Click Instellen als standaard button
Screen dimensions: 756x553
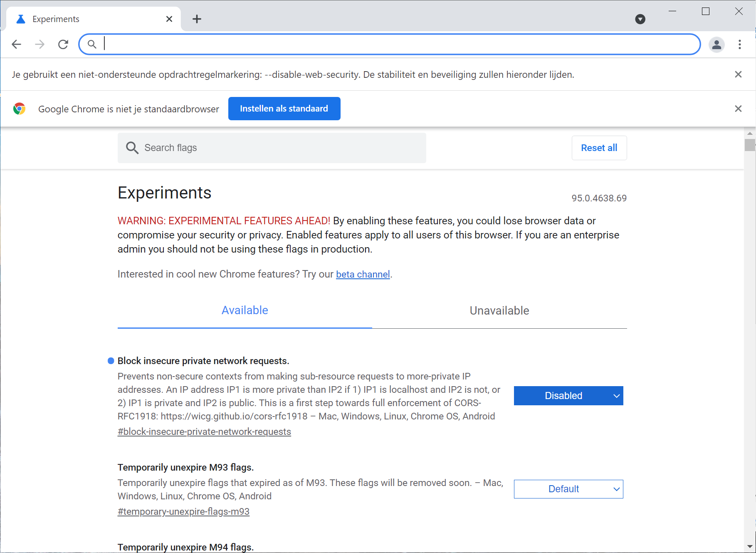(x=284, y=109)
